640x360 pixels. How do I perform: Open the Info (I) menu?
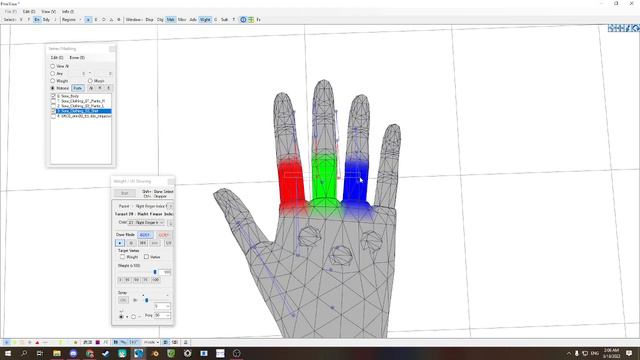click(x=68, y=11)
